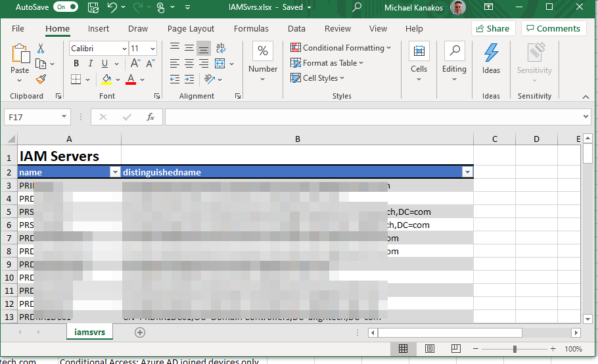Apply the yellow Fill Color swatch
Image resolution: width=598 pixels, height=364 pixels.
pyautogui.click(x=106, y=80)
